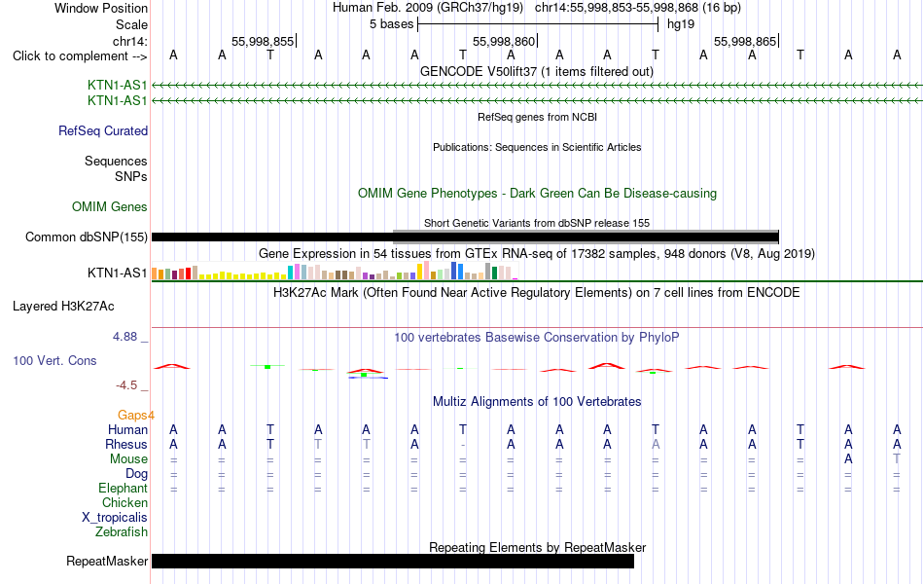This screenshot has width=924, height=584.
Task: Click the Sequences track label
Action: click(116, 161)
